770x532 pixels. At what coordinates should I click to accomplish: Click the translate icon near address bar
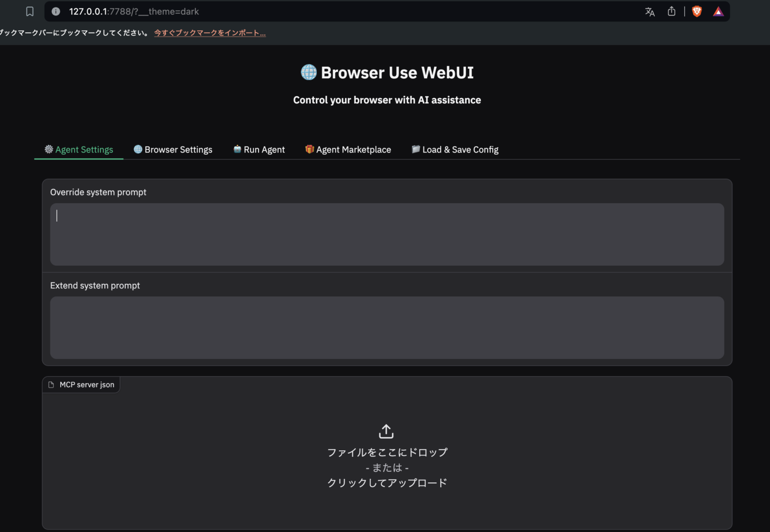(650, 11)
